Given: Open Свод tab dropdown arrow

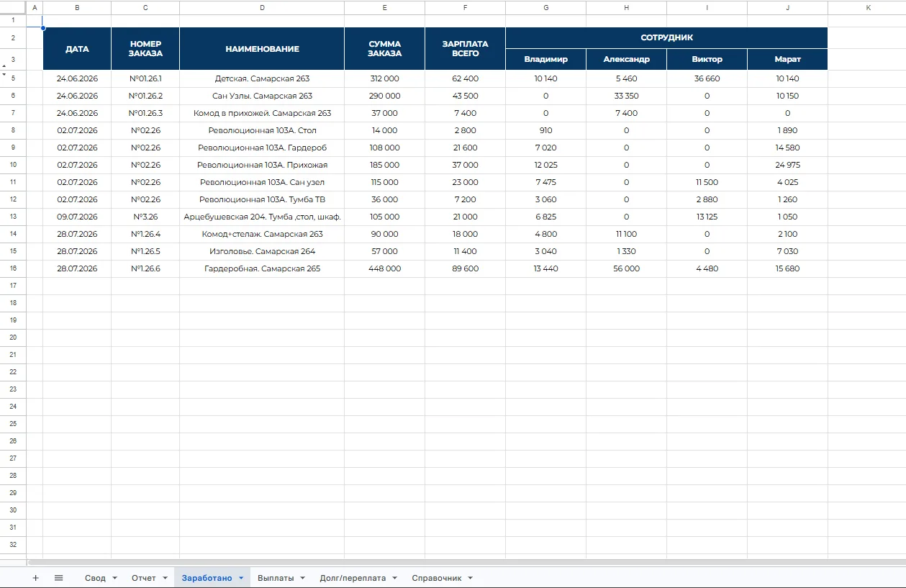Looking at the screenshot, I should pos(114,578).
